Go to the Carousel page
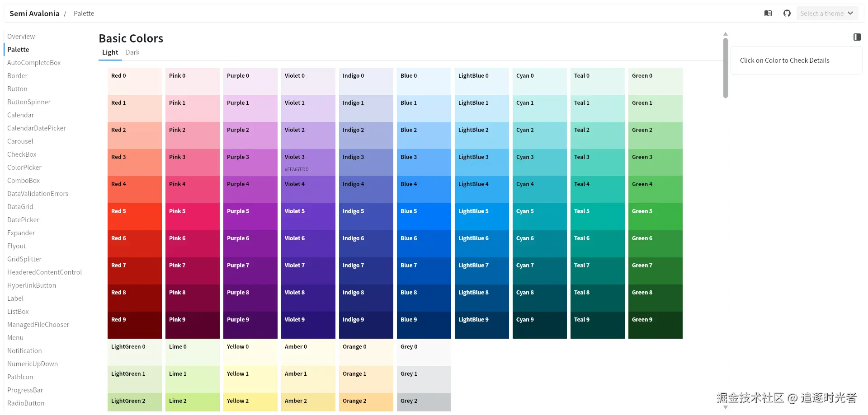This screenshot has height=415, width=868. [20, 141]
